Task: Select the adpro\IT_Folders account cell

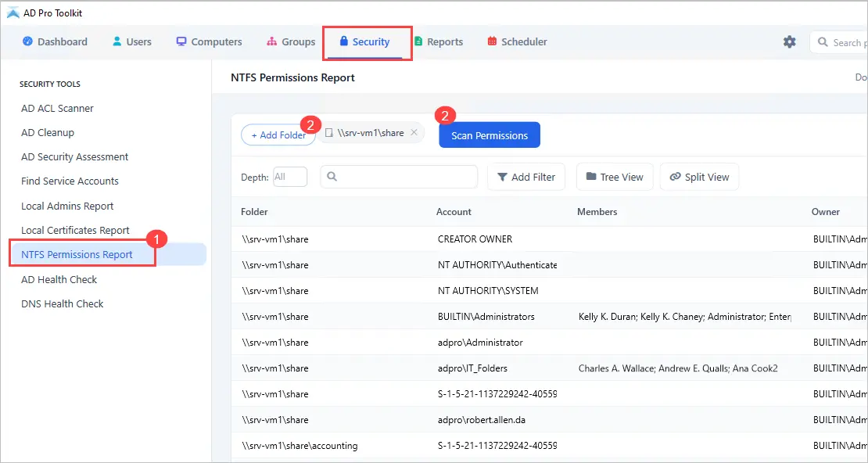Action: [472, 368]
